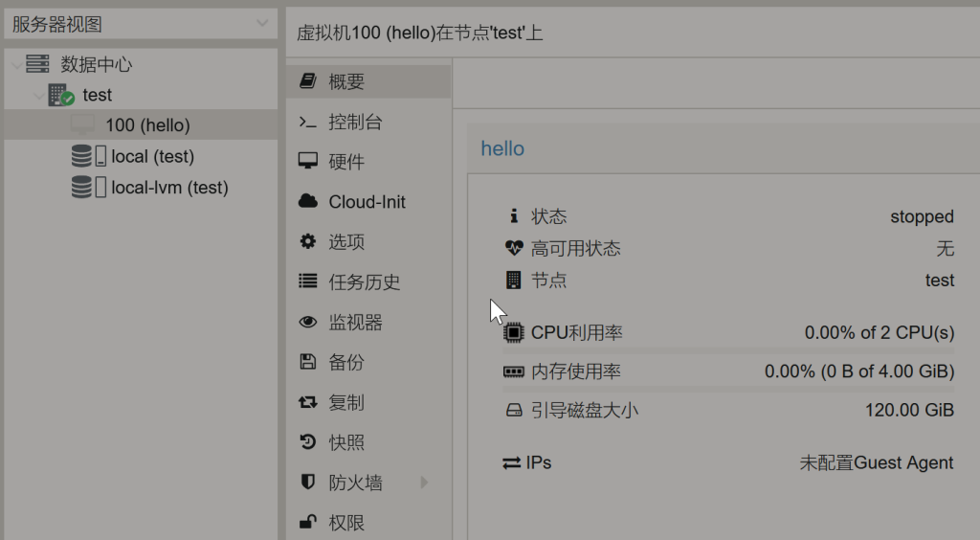Click the terminal icon for 控制台
Viewport: 980px width, 540px height.
click(x=307, y=122)
